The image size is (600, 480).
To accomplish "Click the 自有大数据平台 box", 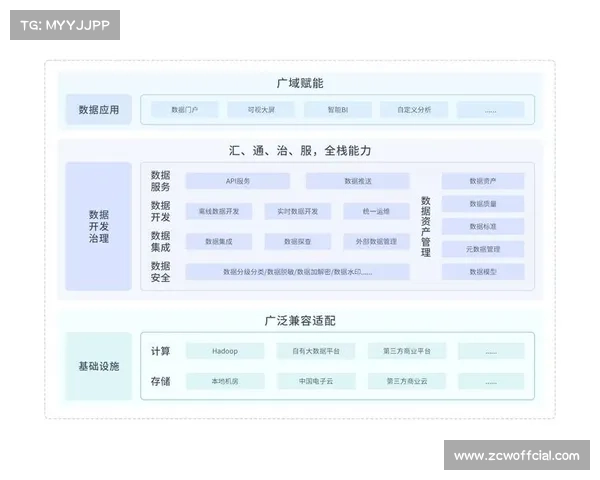I will (x=316, y=351).
